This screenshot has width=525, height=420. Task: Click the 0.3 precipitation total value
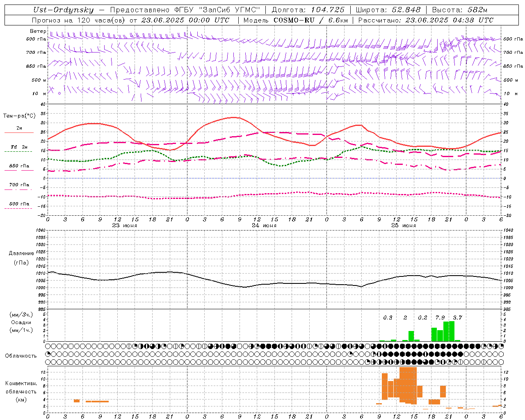(x=388, y=317)
